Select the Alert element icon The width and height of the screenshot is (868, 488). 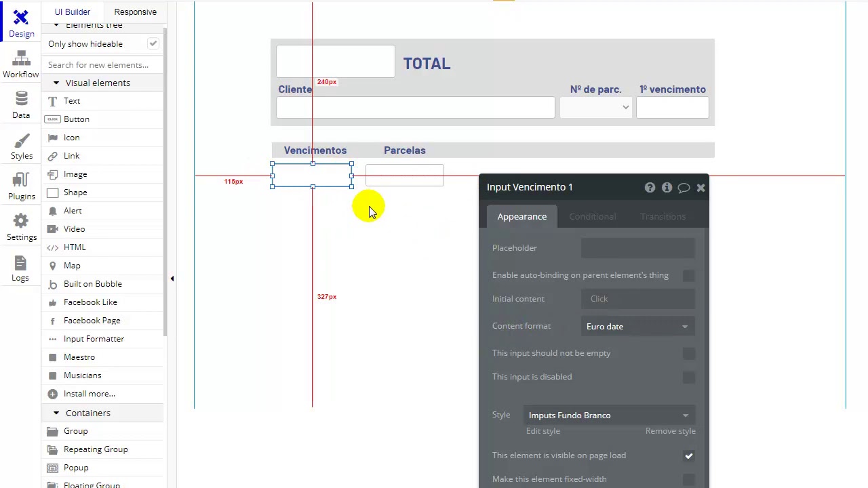[52, 211]
